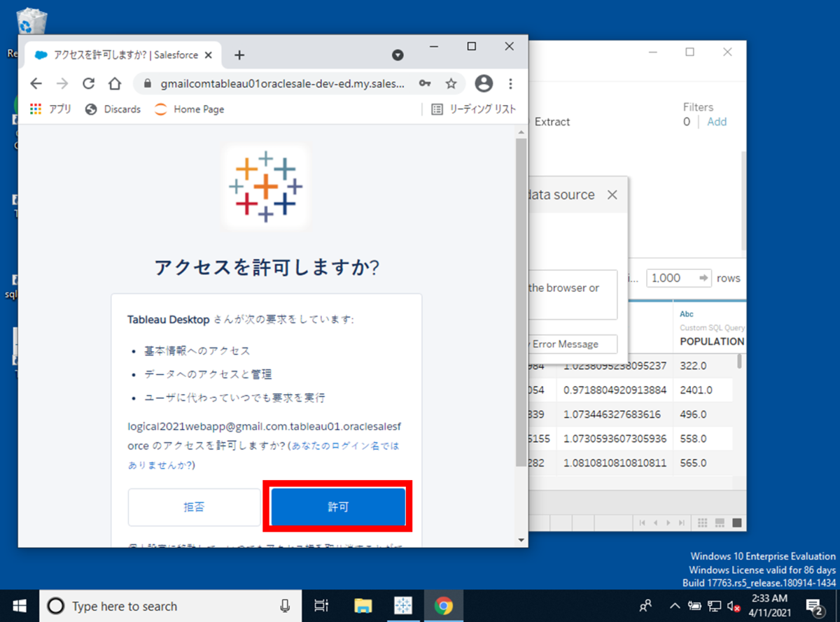Open the Chrome three-dot menu
This screenshot has height=622, width=840.
click(510, 84)
